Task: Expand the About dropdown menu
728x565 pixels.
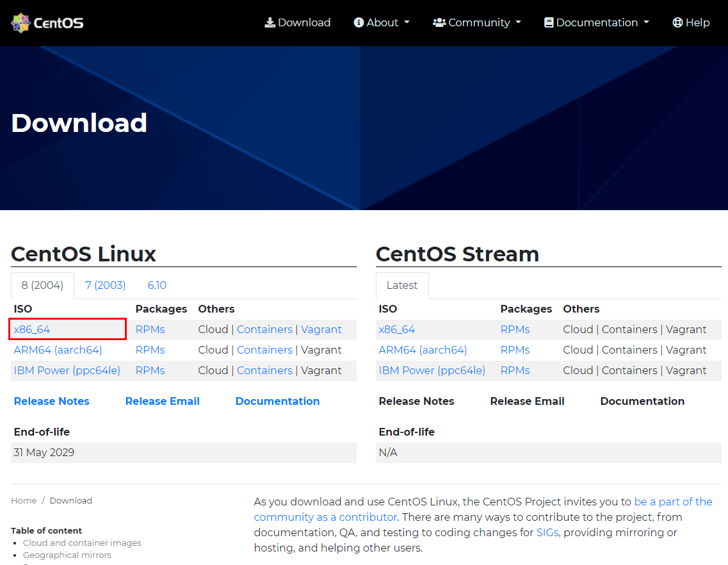Action: (x=382, y=23)
